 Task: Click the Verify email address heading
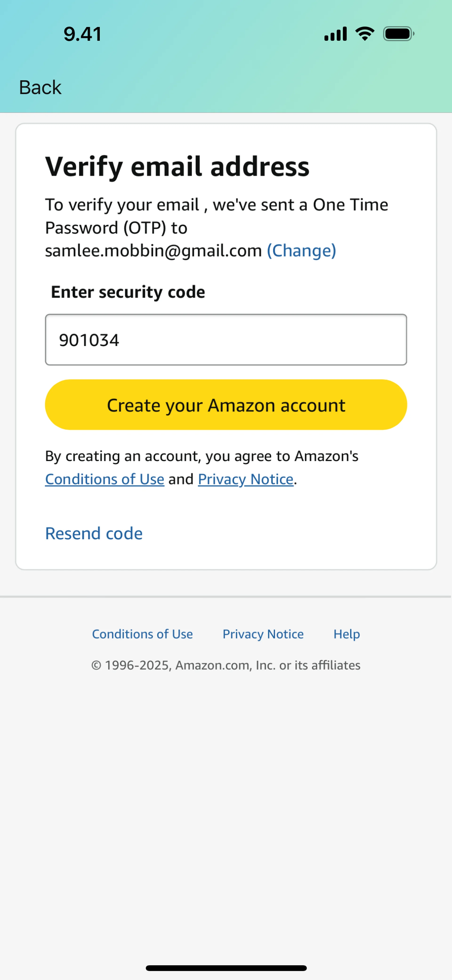pyautogui.click(x=177, y=167)
